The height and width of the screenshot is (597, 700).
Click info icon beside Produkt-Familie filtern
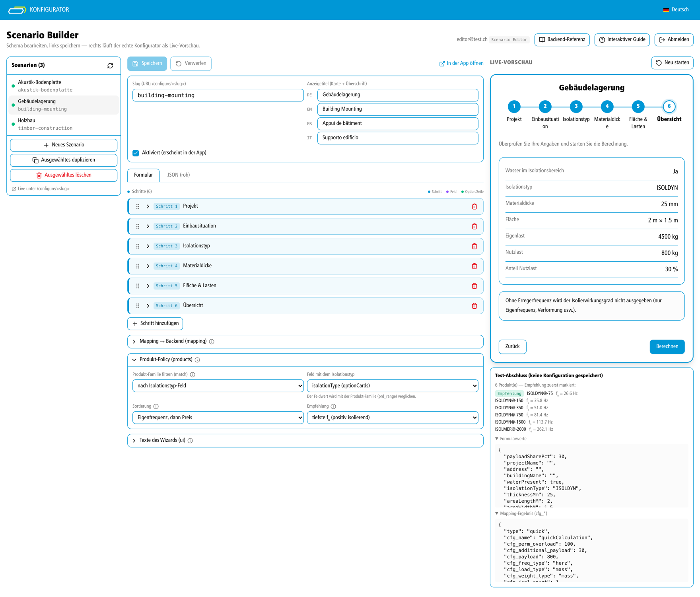pos(192,375)
